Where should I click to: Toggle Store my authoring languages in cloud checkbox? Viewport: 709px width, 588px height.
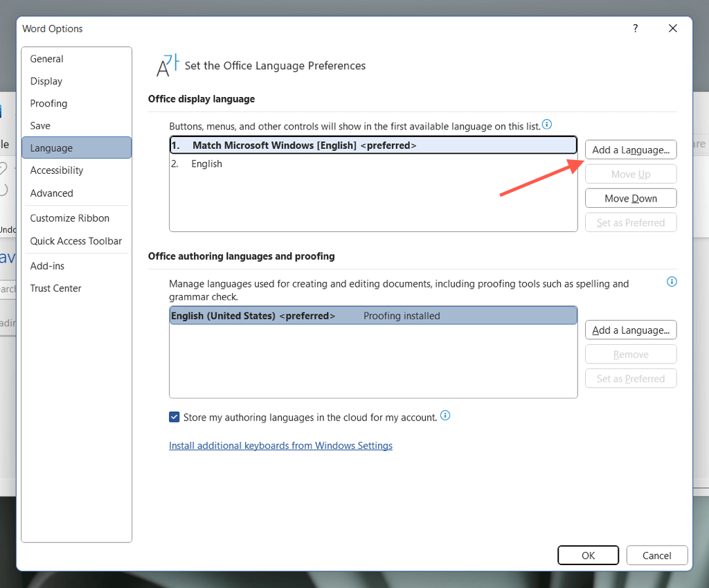(x=174, y=417)
